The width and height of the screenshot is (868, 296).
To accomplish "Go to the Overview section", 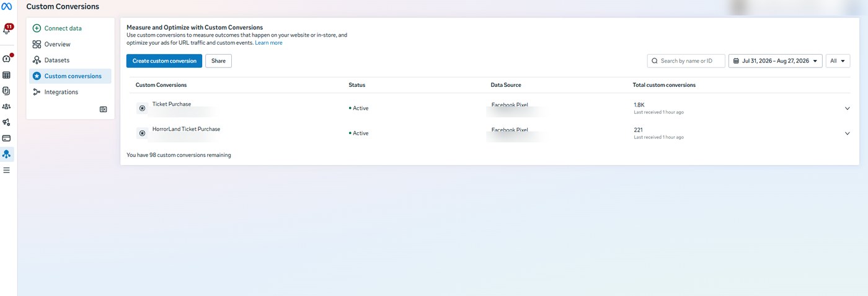I will (x=70, y=45).
